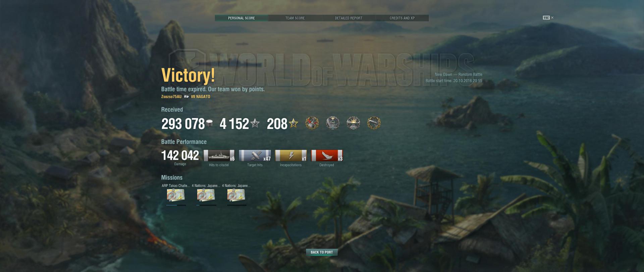Screen dimensions: 644x272
Task: Click the Incapacitations ribbon icon
Action: point(291,155)
